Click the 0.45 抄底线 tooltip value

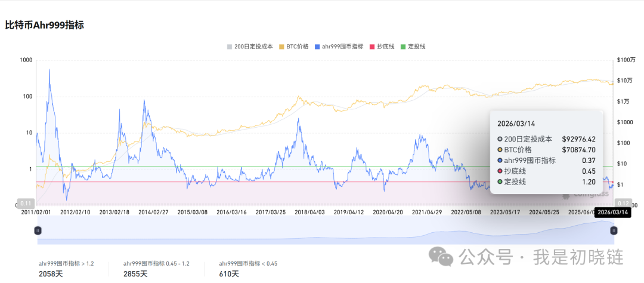[x=589, y=171]
